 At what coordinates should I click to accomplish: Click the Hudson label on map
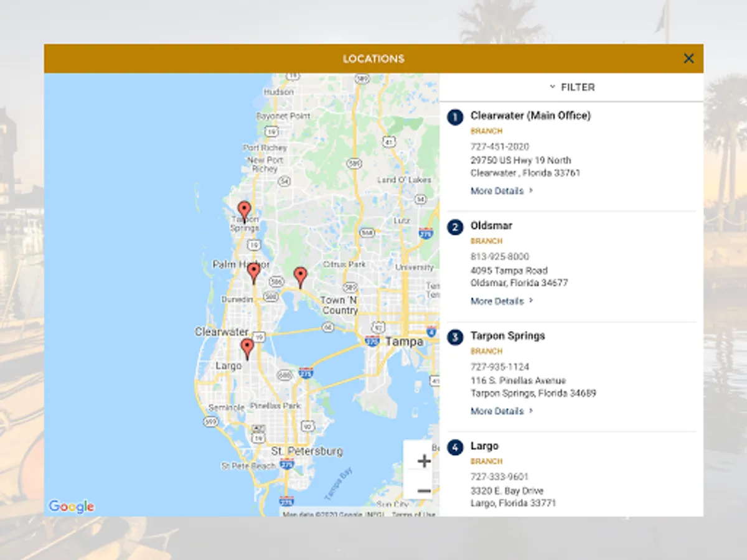click(x=278, y=91)
